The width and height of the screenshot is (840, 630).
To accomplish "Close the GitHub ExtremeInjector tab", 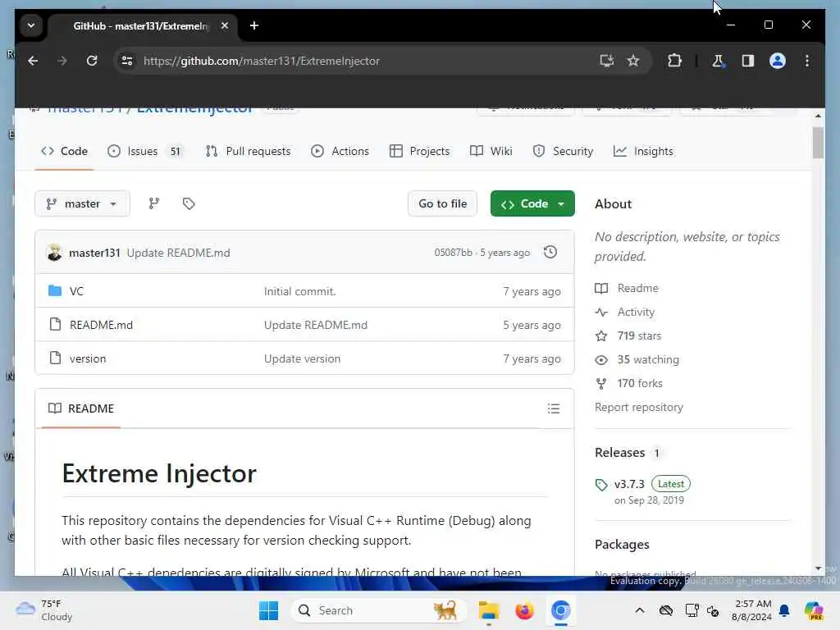I will [225, 25].
